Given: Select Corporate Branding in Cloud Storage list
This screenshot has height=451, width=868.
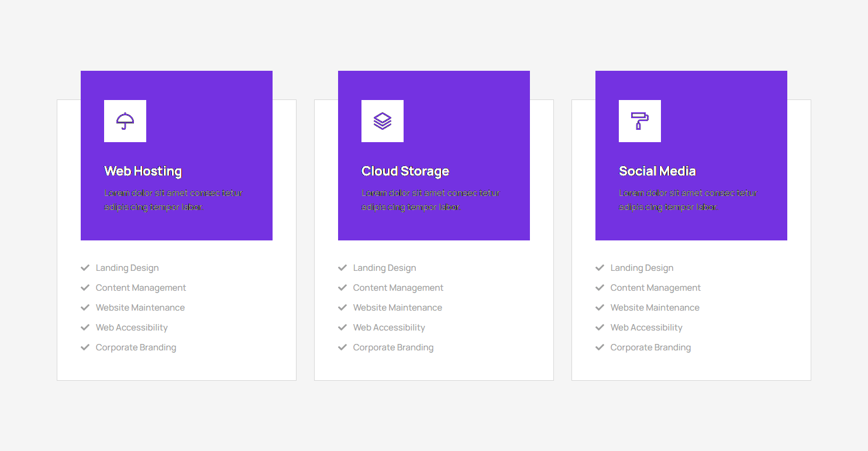Looking at the screenshot, I should tap(393, 347).
